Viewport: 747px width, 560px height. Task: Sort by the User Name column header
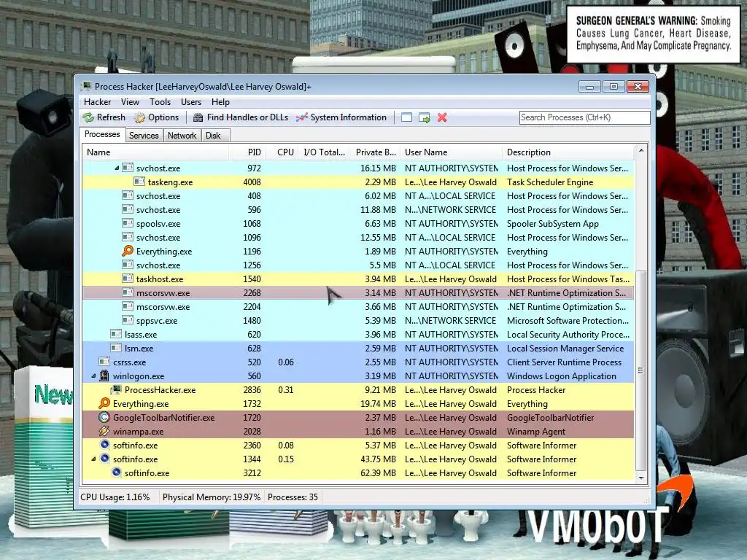click(451, 152)
